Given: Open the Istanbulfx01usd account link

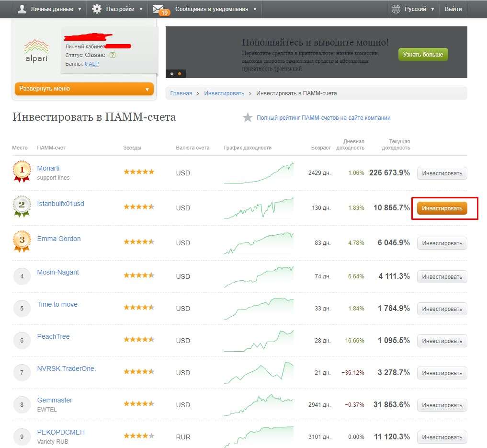Looking at the screenshot, I should [60, 204].
